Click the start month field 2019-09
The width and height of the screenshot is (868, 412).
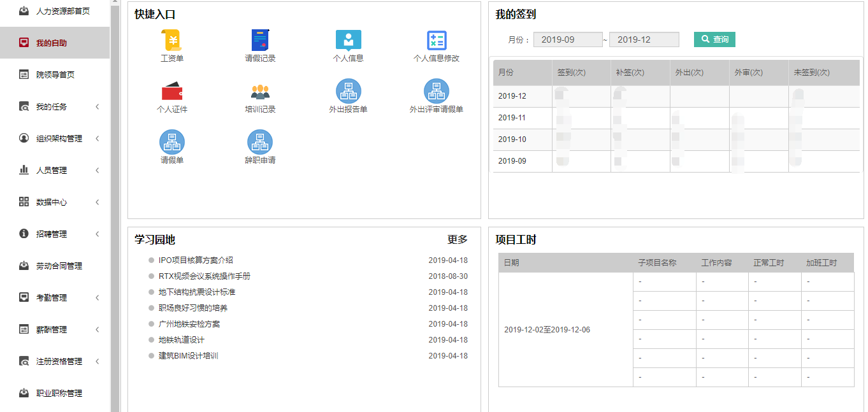568,39
